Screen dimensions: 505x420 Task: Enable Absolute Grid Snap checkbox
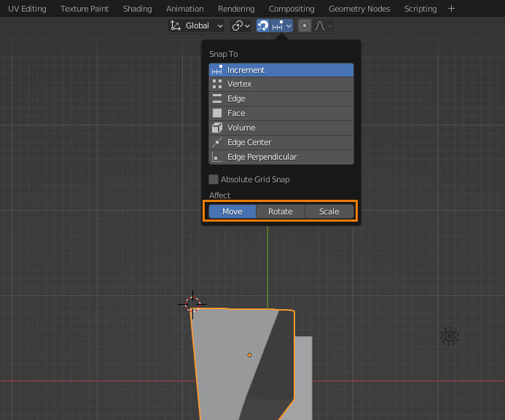[x=214, y=179]
